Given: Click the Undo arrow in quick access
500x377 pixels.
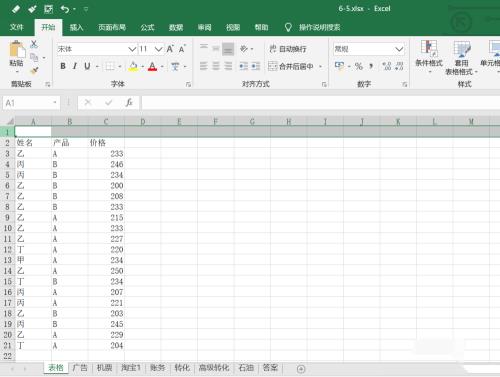Looking at the screenshot, I should tap(65, 9).
